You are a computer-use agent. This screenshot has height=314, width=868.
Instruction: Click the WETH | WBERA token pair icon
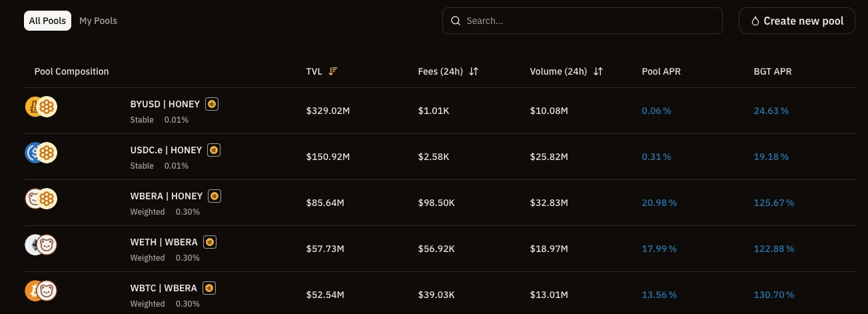tap(41, 245)
